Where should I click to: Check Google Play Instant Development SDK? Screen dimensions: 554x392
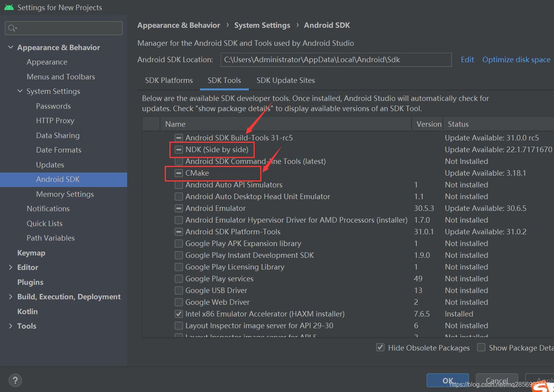click(x=179, y=255)
